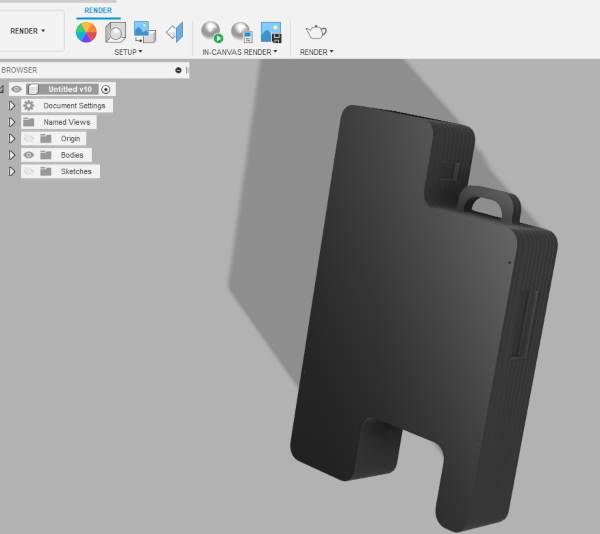Expand Document Settings node
The height and width of the screenshot is (534, 600).
click(12, 106)
